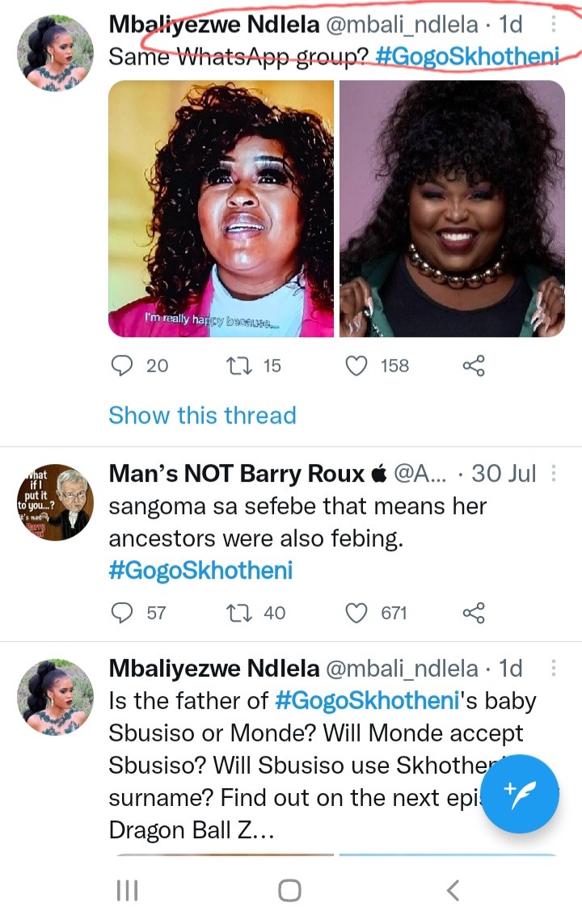Open Show this thread link
The width and height of the screenshot is (582, 924).
pyautogui.click(x=202, y=416)
